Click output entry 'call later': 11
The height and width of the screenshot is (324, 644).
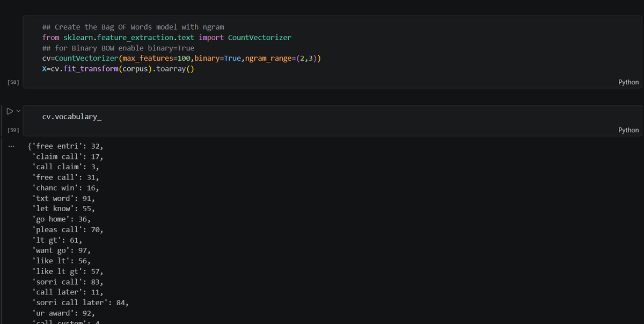(x=68, y=292)
